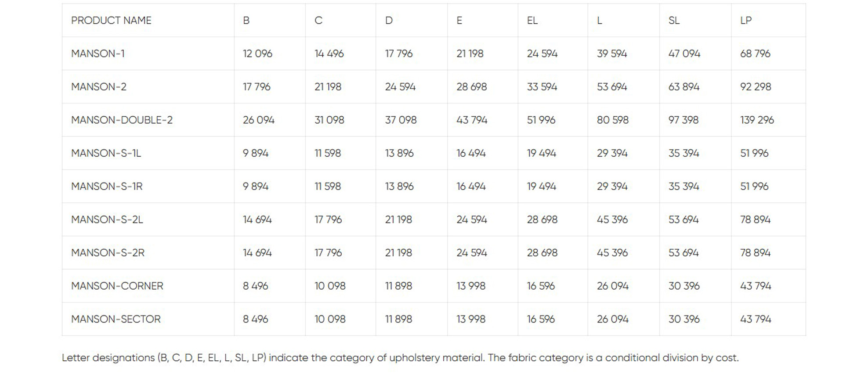This screenshot has height=373, width=868.
Task: Click MANSON-SECTOR price in column SL
Action: (x=684, y=319)
